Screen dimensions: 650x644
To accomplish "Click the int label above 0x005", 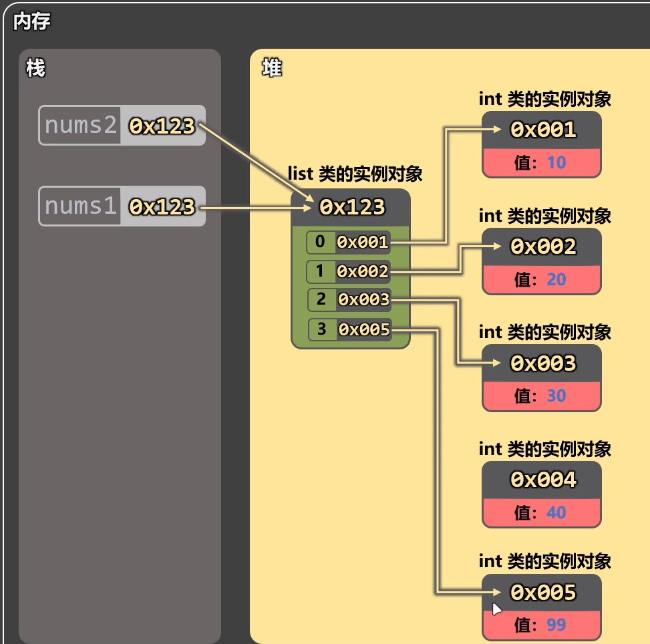I will click(x=544, y=561).
